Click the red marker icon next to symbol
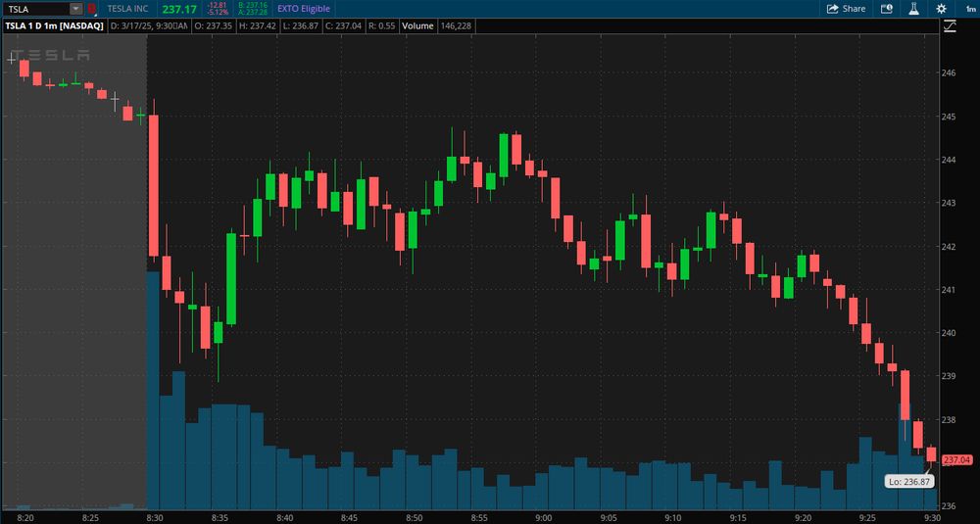This screenshot has width=980, height=524. [92, 9]
